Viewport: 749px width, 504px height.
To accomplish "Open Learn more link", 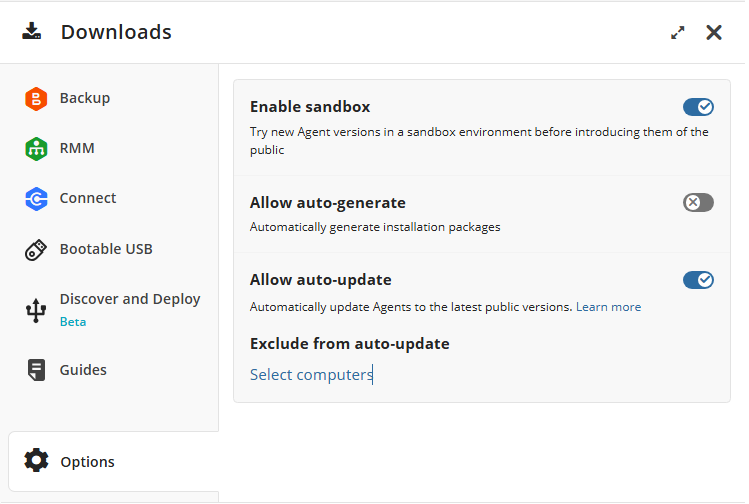I will [x=608, y=307].
